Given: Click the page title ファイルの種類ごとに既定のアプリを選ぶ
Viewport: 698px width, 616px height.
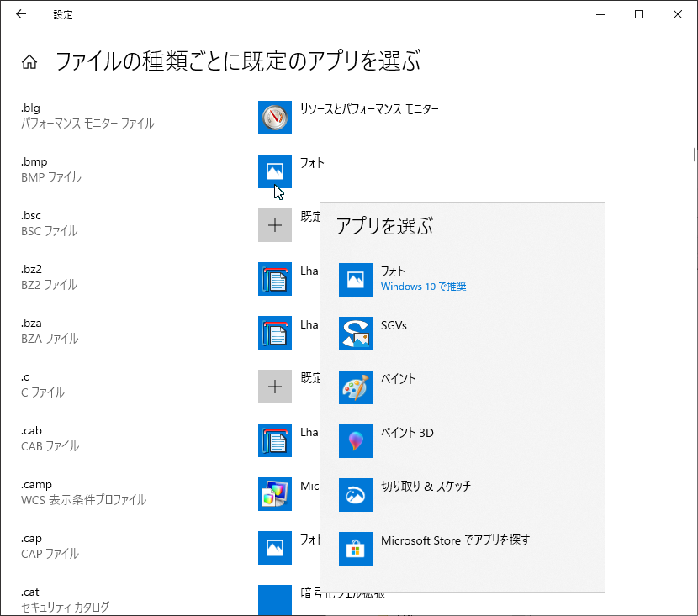Looking at the screenshot, I should pos(238,61).
